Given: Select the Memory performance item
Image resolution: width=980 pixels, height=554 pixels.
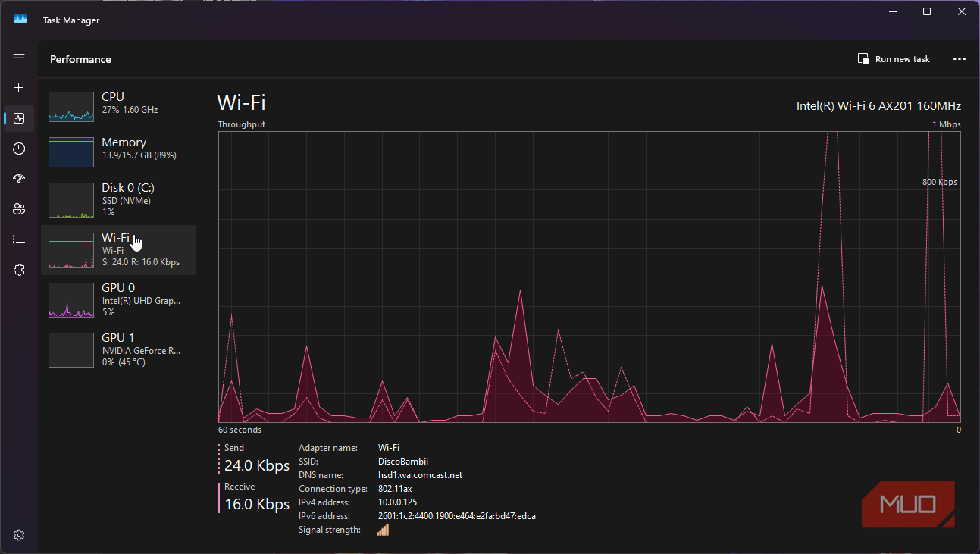Looking at the screenshot, I should pyautogui.click(x=118, y=152).
